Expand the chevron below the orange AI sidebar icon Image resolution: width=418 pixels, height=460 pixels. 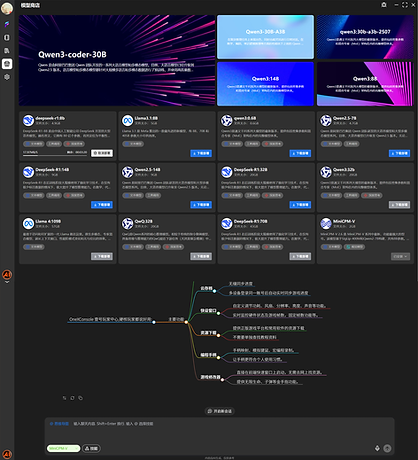pos(7,282)
